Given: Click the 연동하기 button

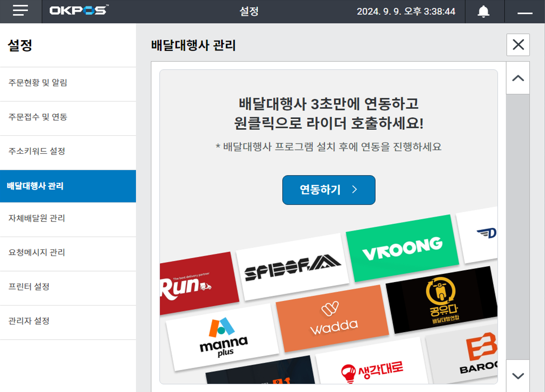Looking at the screenshot, I should pos(328,190).
